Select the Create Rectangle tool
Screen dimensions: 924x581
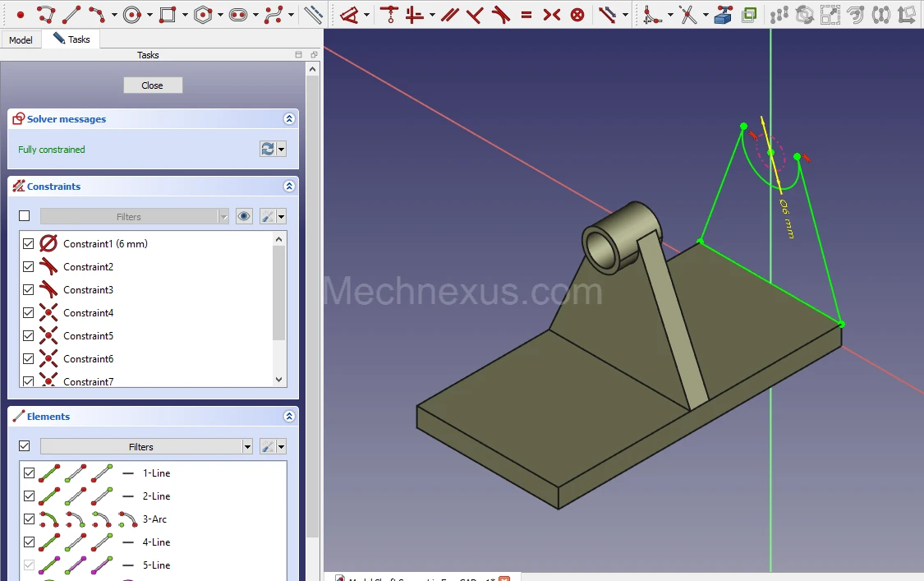pos(168,15)
